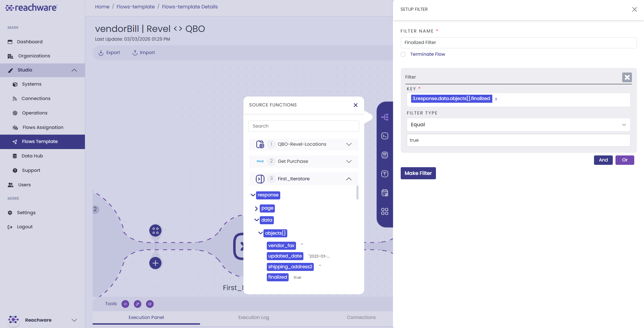Click the Export button

click(109, 53)
